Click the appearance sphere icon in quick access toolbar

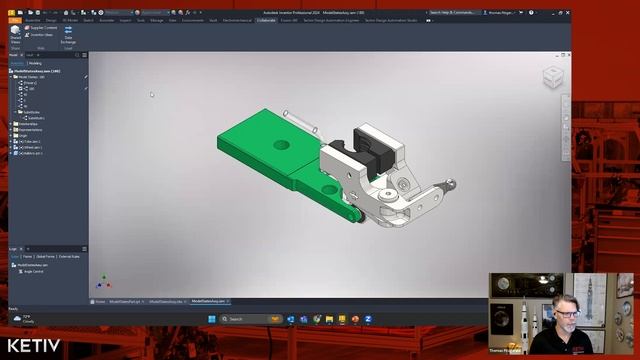(137, 13)
